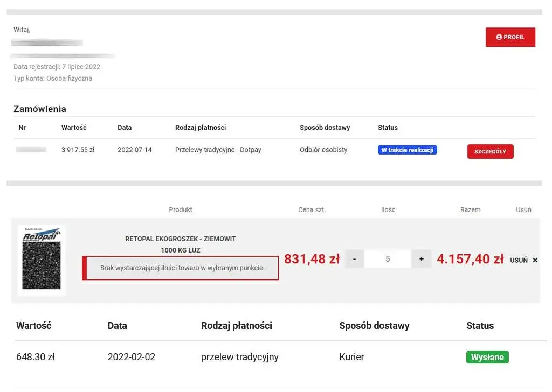Select the blurred order number in Zamówienia

pos(31,150)
